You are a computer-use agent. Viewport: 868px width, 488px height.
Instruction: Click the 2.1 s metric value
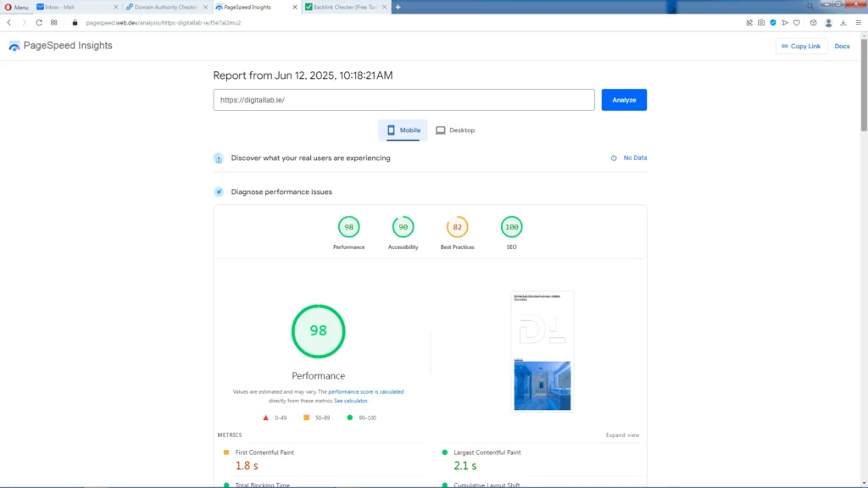[x=465, y=466]
